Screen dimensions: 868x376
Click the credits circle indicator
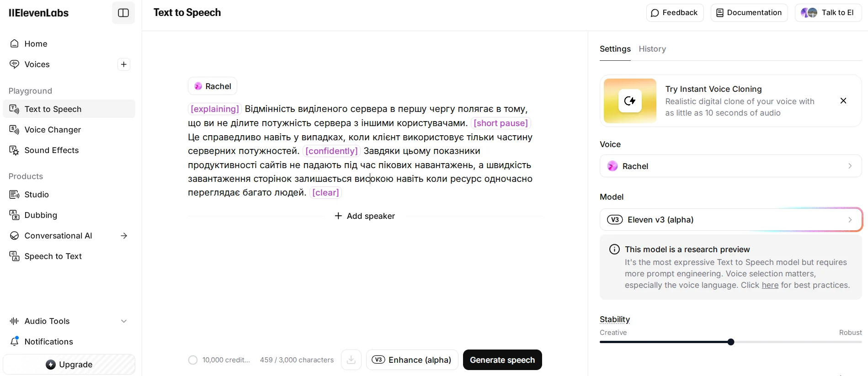pos(193,360)
